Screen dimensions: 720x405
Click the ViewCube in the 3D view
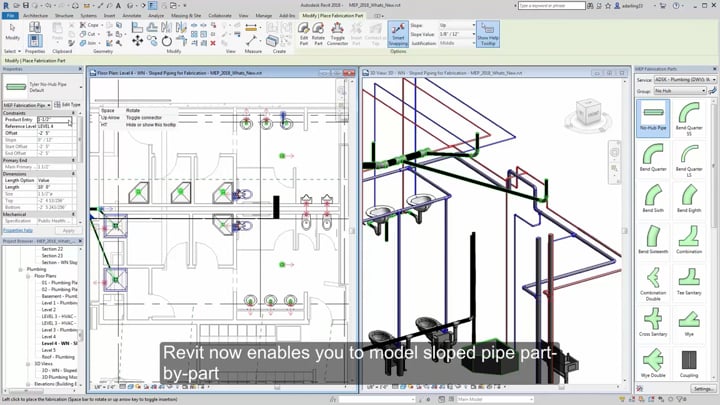(589, 113)
